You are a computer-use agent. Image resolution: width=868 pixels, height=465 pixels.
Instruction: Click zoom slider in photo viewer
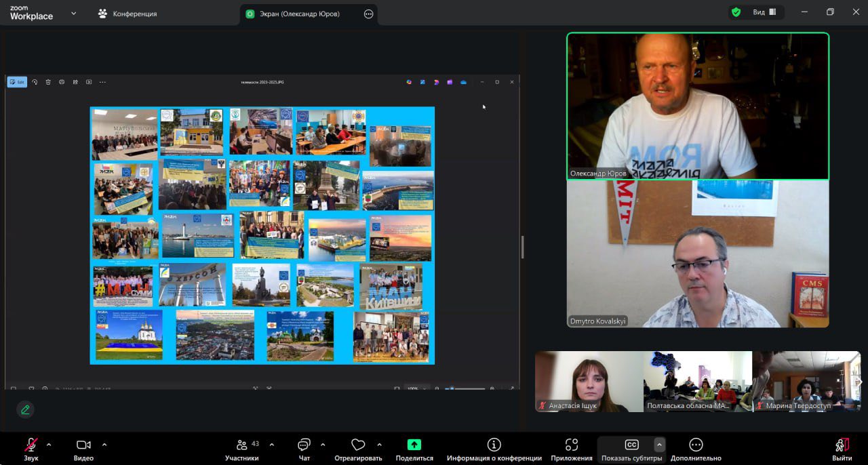point(466,388)
